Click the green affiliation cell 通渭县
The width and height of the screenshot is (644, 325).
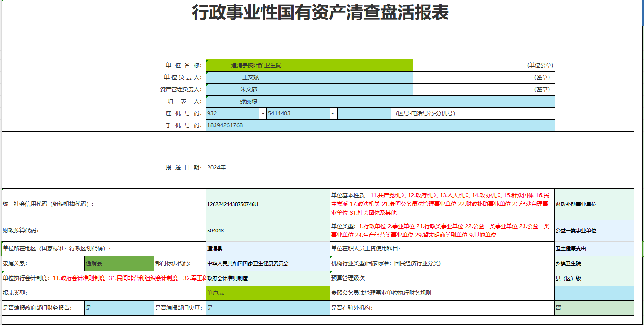tap(119, 263)
